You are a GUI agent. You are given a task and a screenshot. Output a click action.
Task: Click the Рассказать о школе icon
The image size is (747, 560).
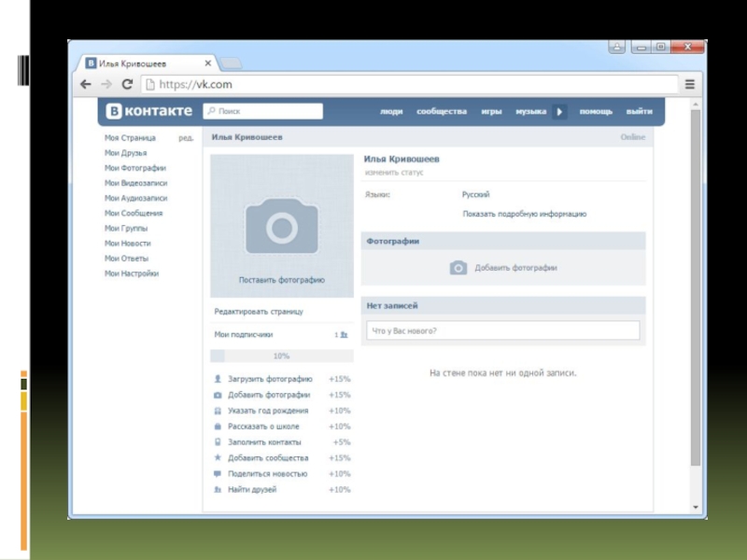pyautogui.click(x=218, y=427)
